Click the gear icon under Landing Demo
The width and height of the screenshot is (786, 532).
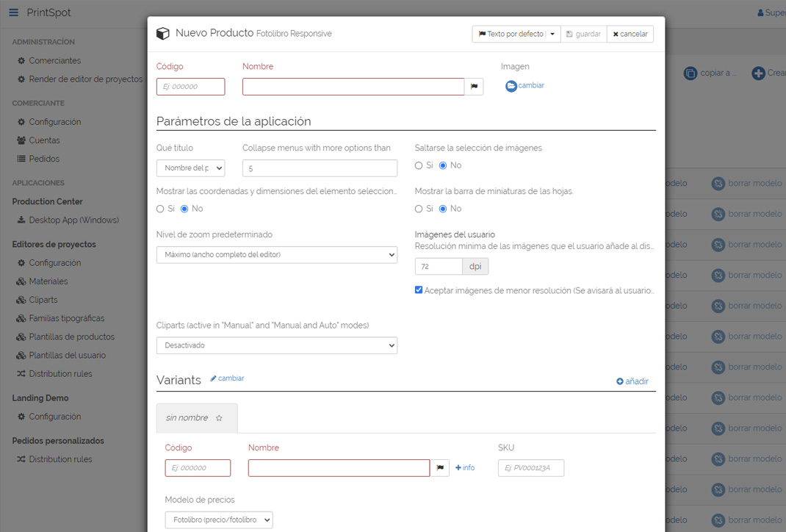click(21, 417)
